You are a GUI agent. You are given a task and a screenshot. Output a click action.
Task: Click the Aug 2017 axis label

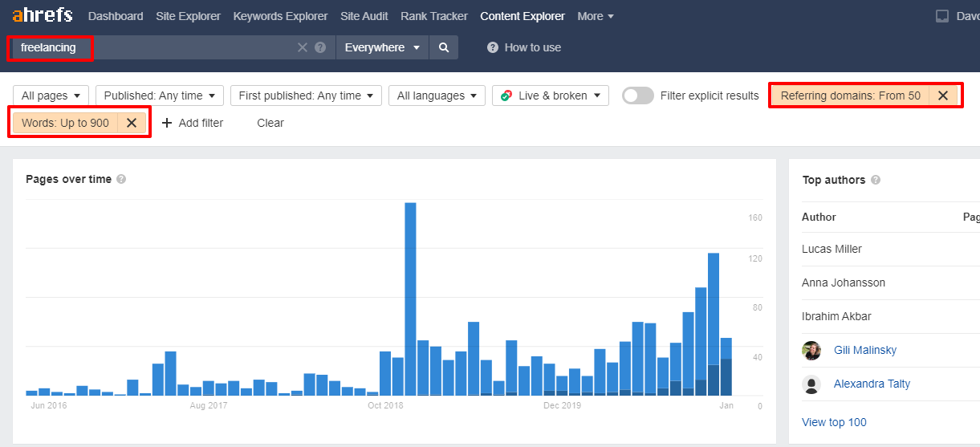[x=209, y=405]
